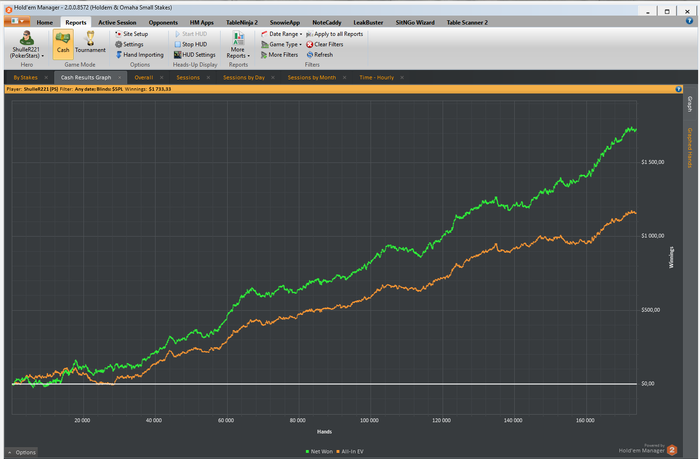Close the Overall tab

pos(162,78)
